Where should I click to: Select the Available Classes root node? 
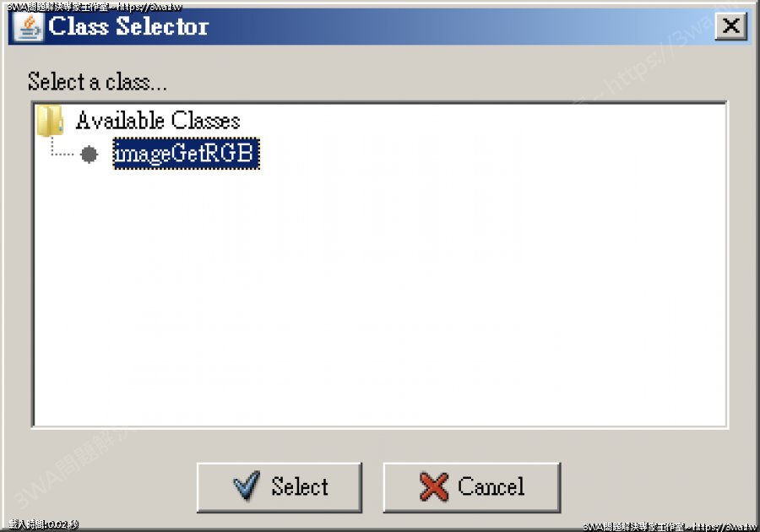pyautogui.click(x=158, y=120)
